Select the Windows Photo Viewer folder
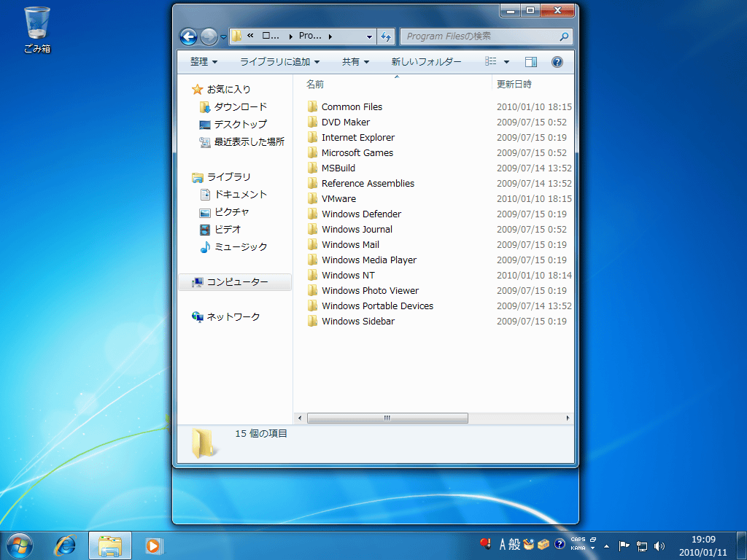 [x=363, y=290]
